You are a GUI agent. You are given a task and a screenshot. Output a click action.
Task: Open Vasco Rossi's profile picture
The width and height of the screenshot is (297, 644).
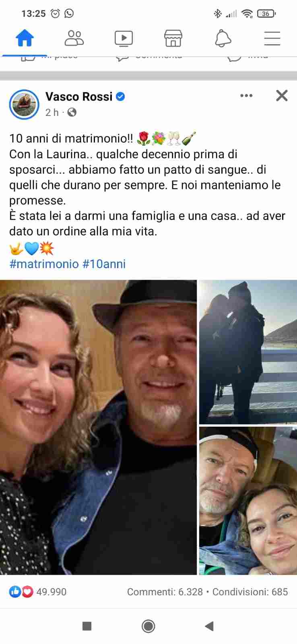click(24, 105)
